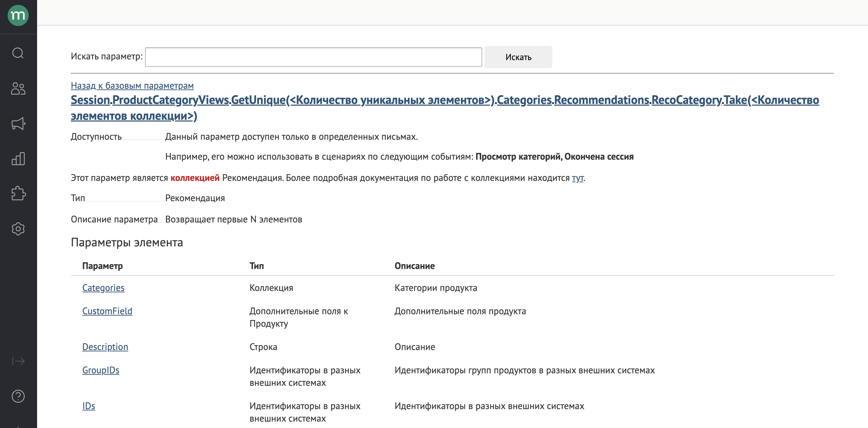Open the settings gear icon
The image size is (868, 428).
pos(18,229)
